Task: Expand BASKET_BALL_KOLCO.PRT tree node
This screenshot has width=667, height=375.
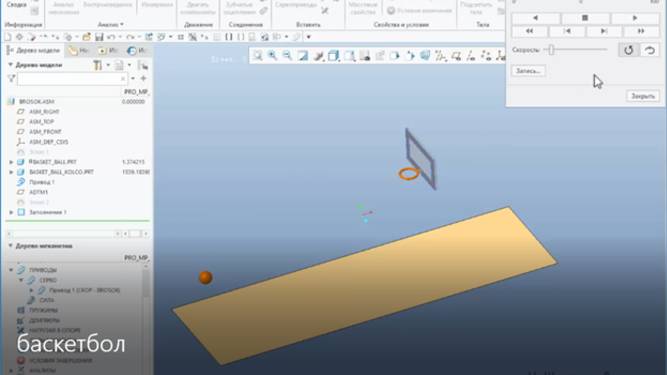Action: [x=11, y=172]
